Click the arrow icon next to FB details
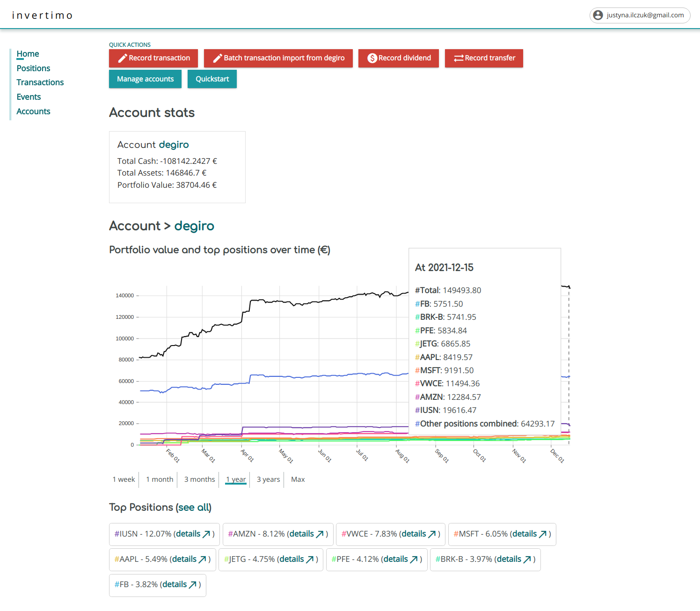 tap(193, 585)
